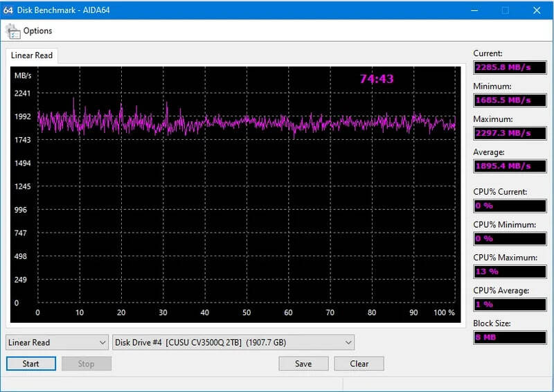This screenshot has width=554, height=392.
Task: Minimize the Disk Benchmark window
Action: click(474, 10)
